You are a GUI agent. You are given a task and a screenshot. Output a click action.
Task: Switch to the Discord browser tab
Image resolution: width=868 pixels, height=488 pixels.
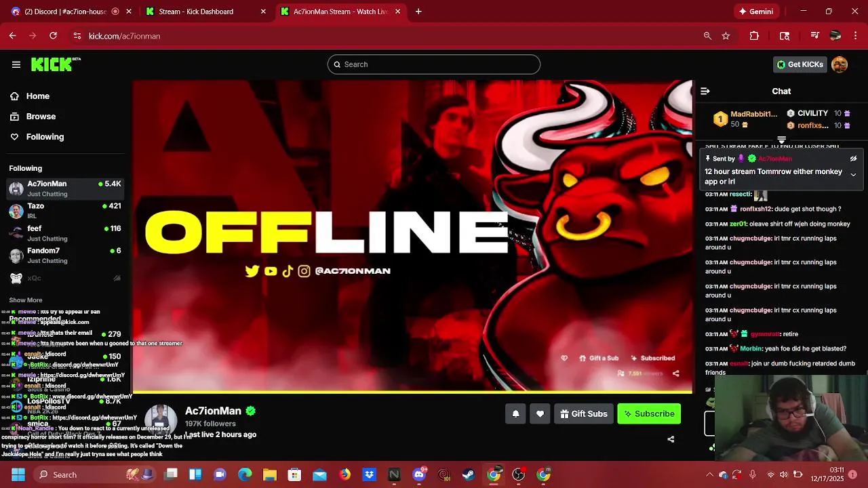(65, 12)
